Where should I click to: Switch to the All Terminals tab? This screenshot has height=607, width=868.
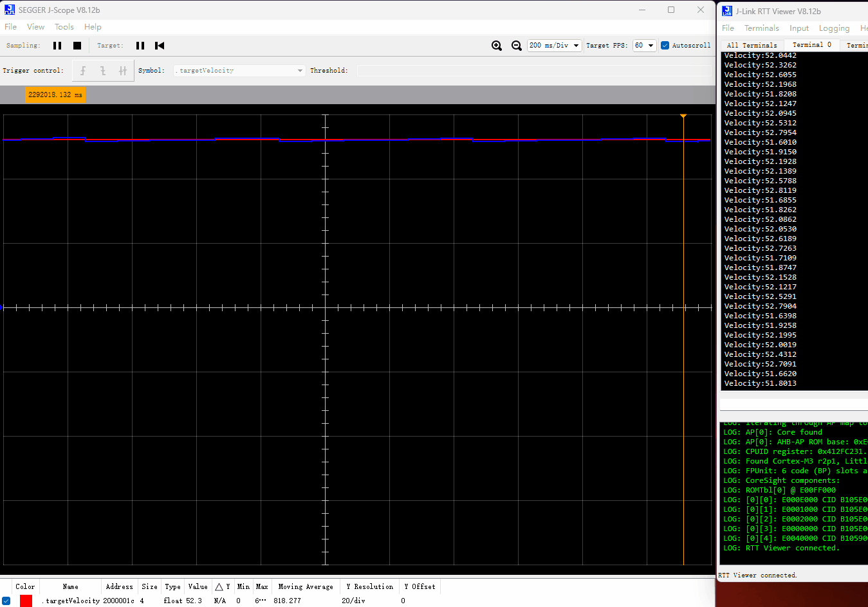tap(752, 44)
